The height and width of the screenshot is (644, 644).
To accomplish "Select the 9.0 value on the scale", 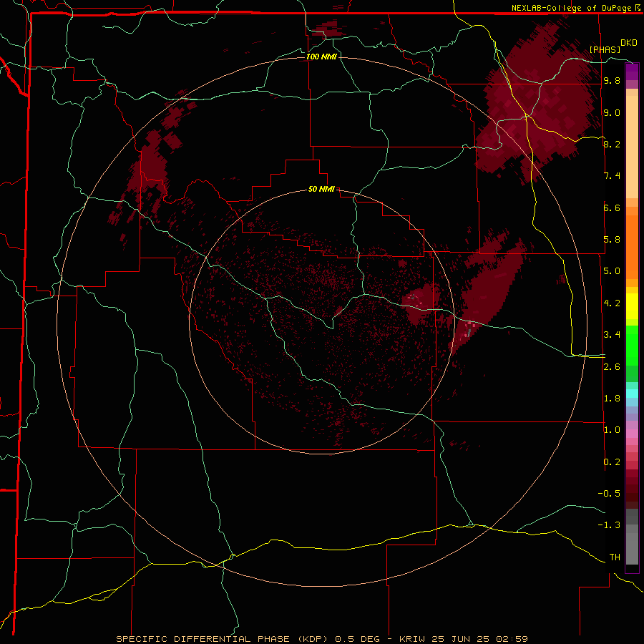I will [612, 112].
